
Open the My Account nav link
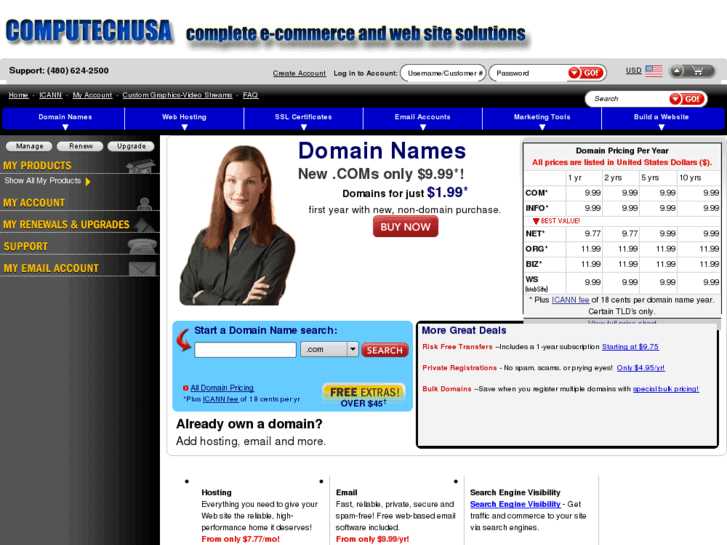coord(92,95)
